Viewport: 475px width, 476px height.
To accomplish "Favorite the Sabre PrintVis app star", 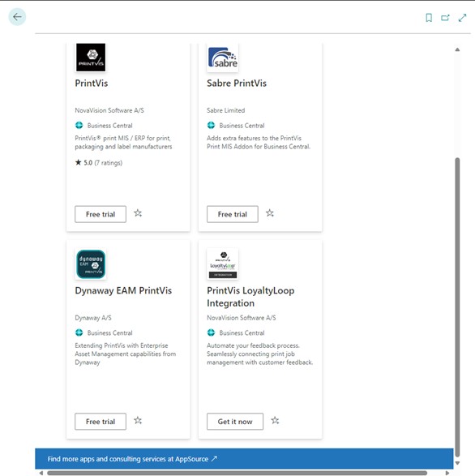I will [x=270, y=213].
